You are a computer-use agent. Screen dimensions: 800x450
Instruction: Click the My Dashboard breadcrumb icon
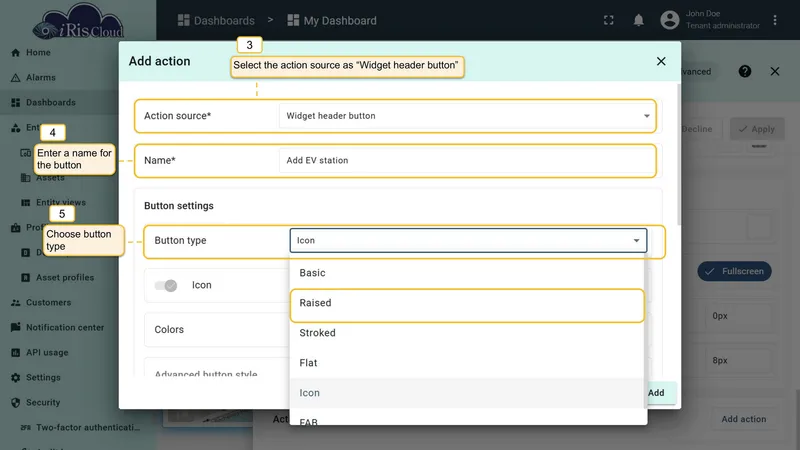293,20
